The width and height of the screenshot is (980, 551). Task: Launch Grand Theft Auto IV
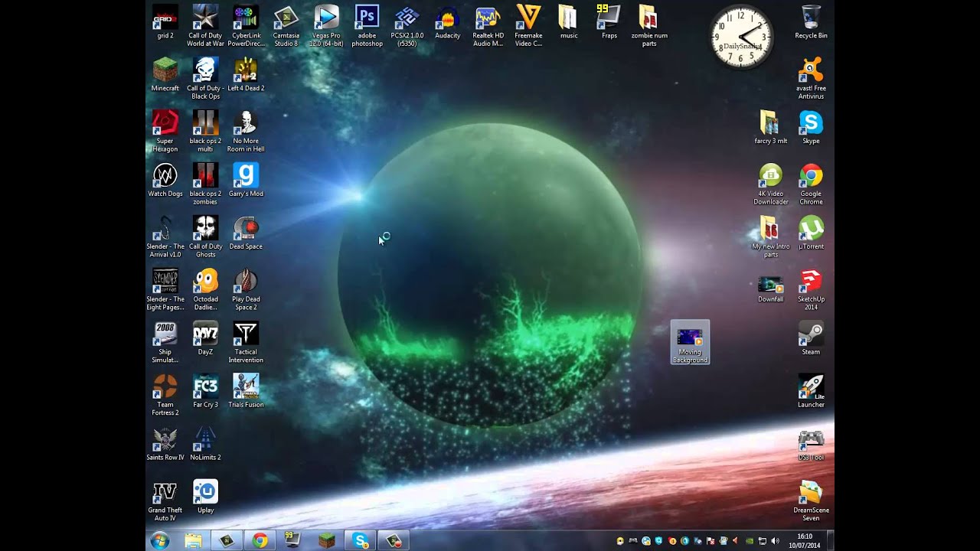point(165,493)
